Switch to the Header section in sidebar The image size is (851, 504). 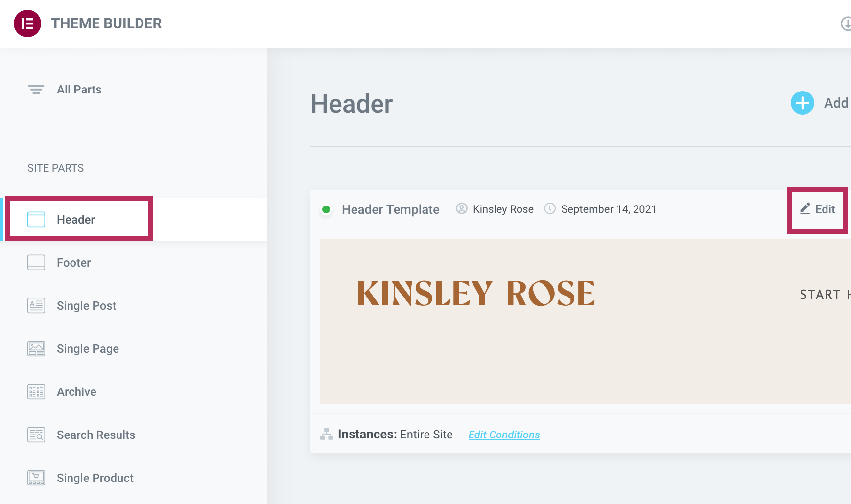pos(76,219)
